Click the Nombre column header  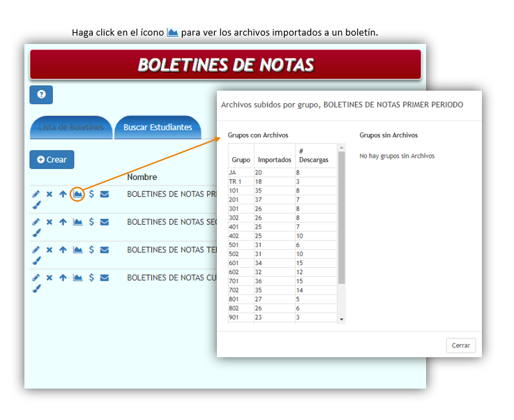[x=142, y=177]
